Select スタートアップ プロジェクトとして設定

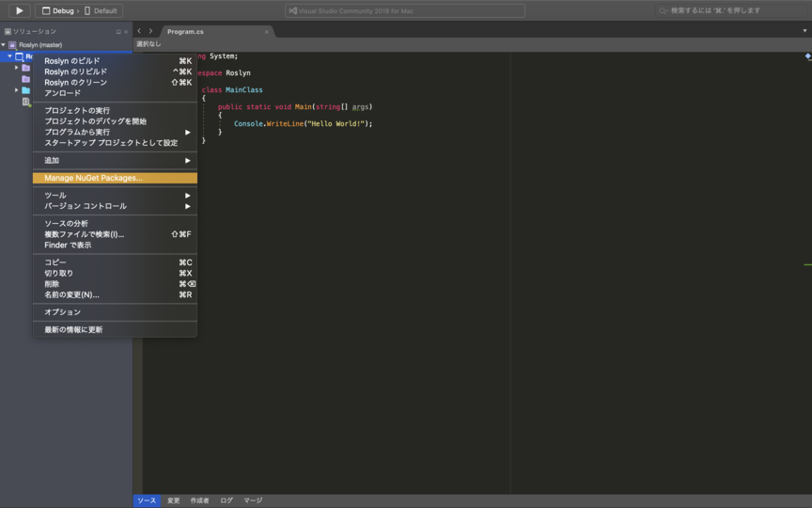coord(115,143)
